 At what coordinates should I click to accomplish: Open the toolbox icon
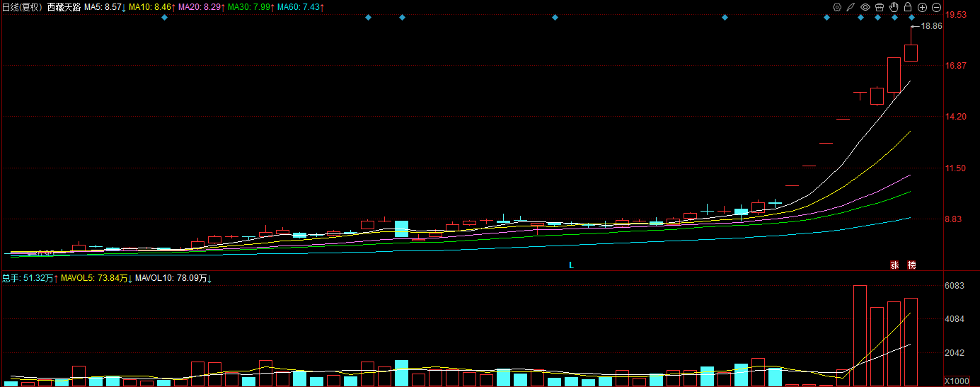[x=880, y=7]
